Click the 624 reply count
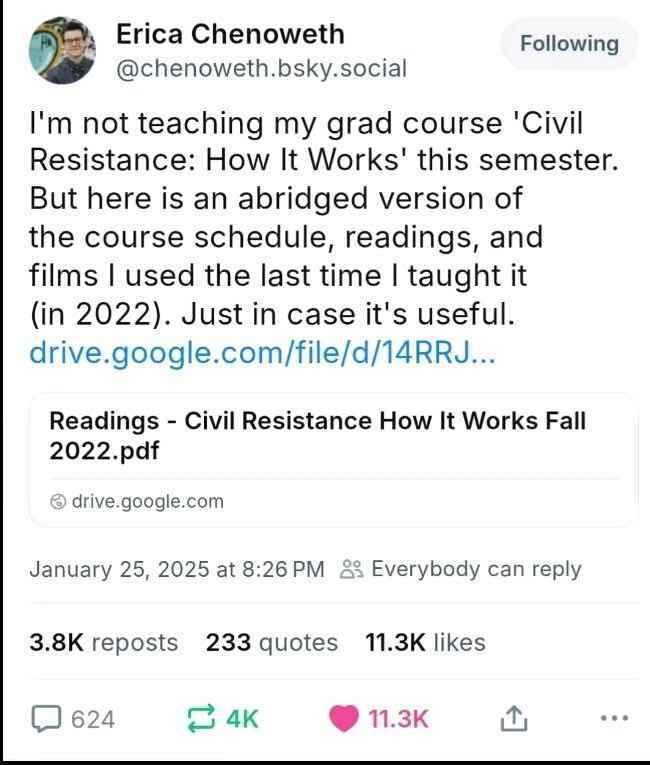 [92, 718]
